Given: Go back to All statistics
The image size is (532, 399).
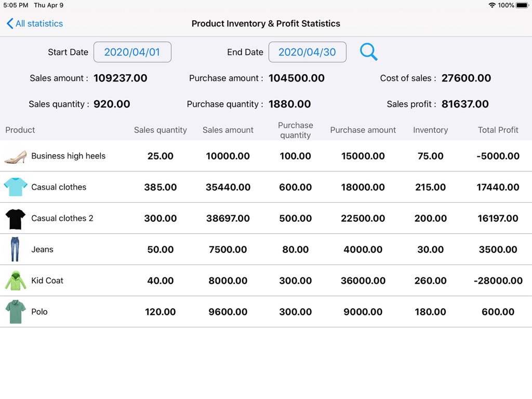Looking at the screenshot, I should (34, 23).
